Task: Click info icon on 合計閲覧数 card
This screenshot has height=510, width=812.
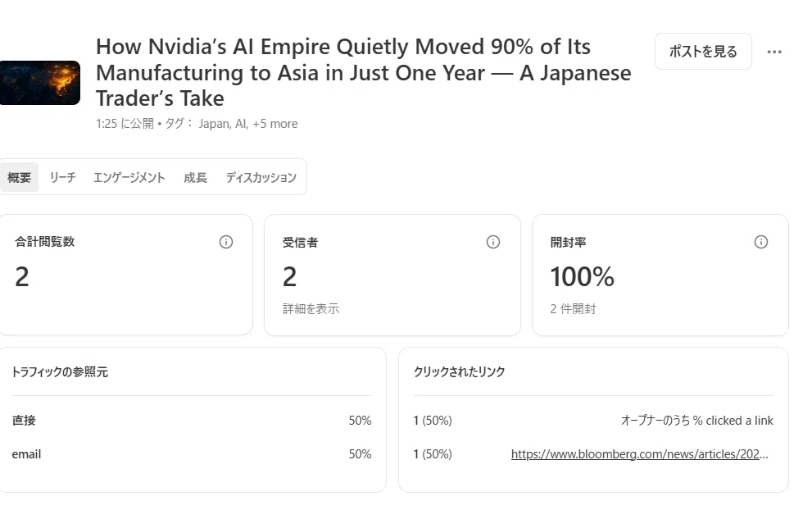Action: click(x=226, y=242)
